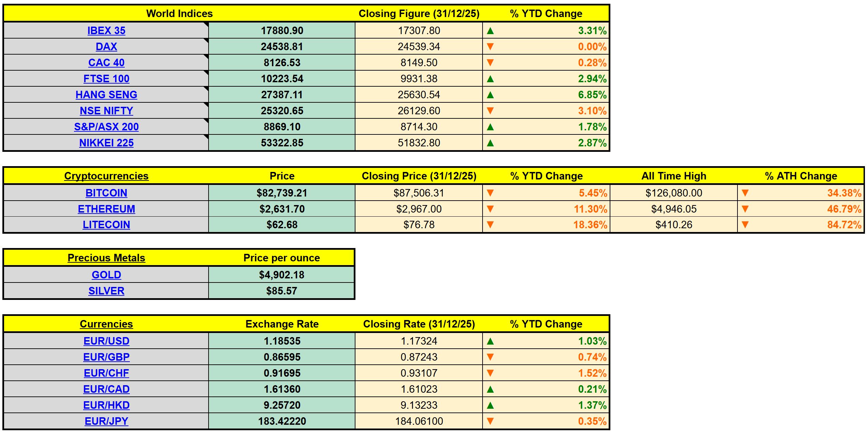Select the Bitcoin All Time High cell
This screenshot has height=435, width=868.
click(673, 193)
